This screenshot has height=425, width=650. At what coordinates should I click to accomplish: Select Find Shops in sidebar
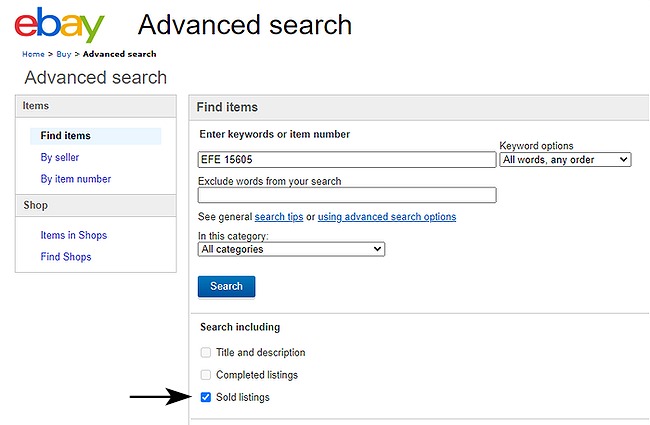pyautogui.click(x=66, y=257)
